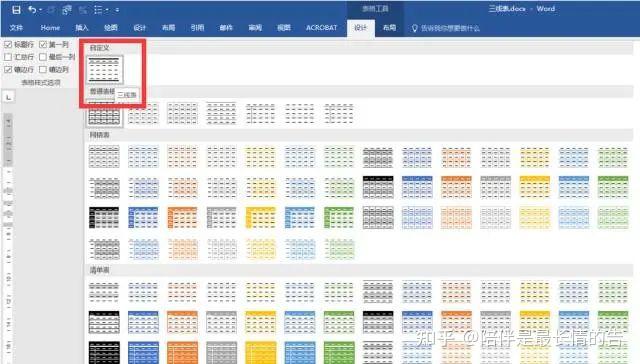Click the bulleted list icon in title bar
Image resolution: width=640 pixels, height=364 pixels.
98,9
